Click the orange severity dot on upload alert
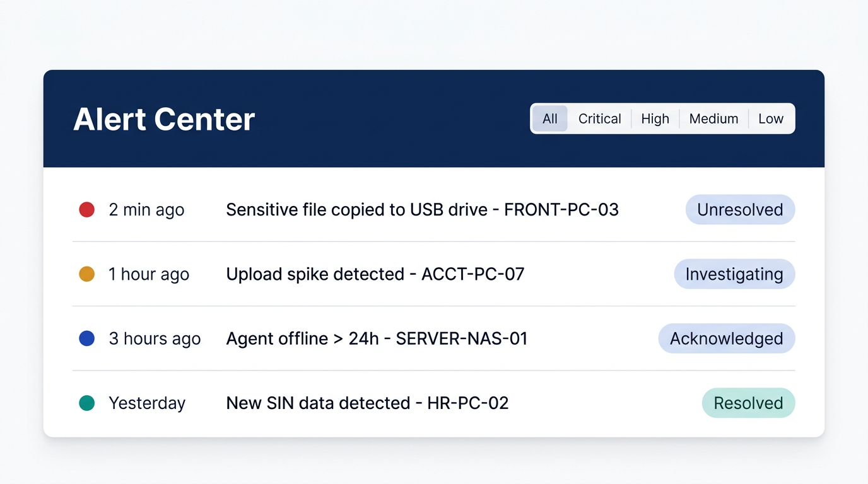Viewport: 868px width, 484px height. pos(86,274)
